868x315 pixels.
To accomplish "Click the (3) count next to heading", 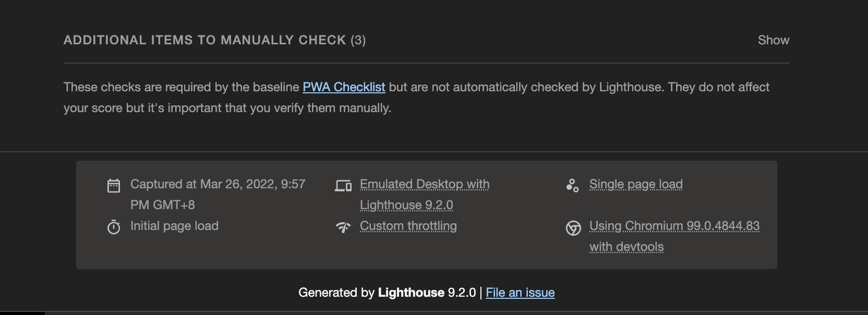I will [358, 40].
